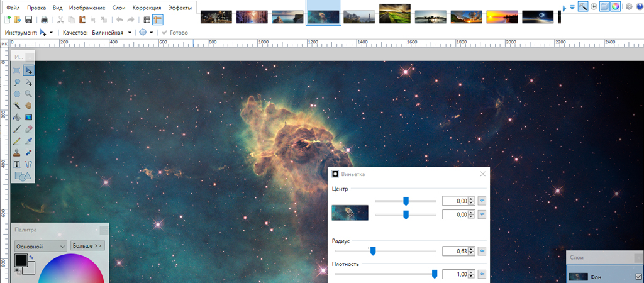Select the Paintbrush tool
The width and height of the screenshot is (644, 283).
coord(17,129)
